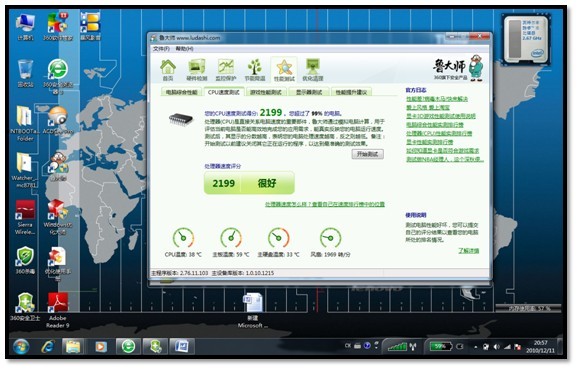This screenshot has width=578, height=370.
Task: Click the Adobe Reader 9 desktop icon
Action: point(58,310)
